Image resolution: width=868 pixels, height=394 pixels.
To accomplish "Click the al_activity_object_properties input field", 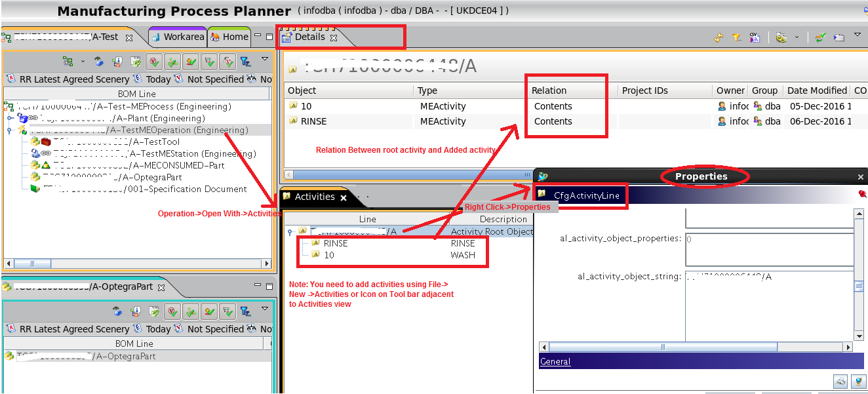I will point(767,248).
